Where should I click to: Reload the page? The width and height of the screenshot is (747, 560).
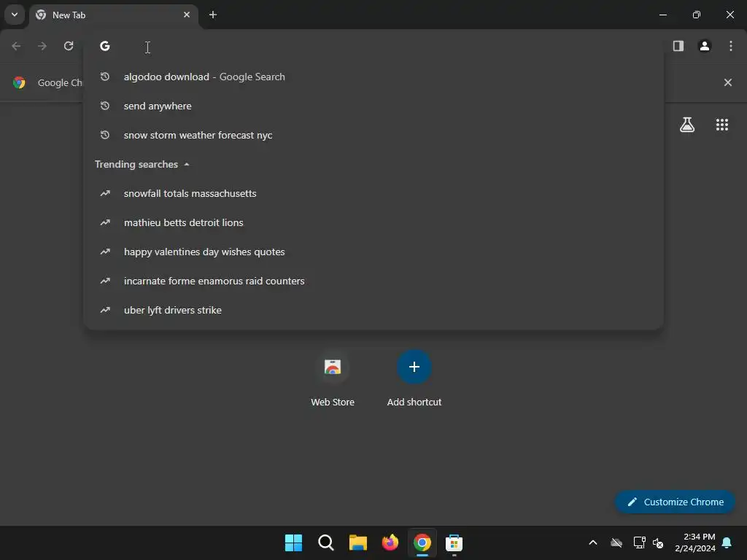tap(69, 46)
